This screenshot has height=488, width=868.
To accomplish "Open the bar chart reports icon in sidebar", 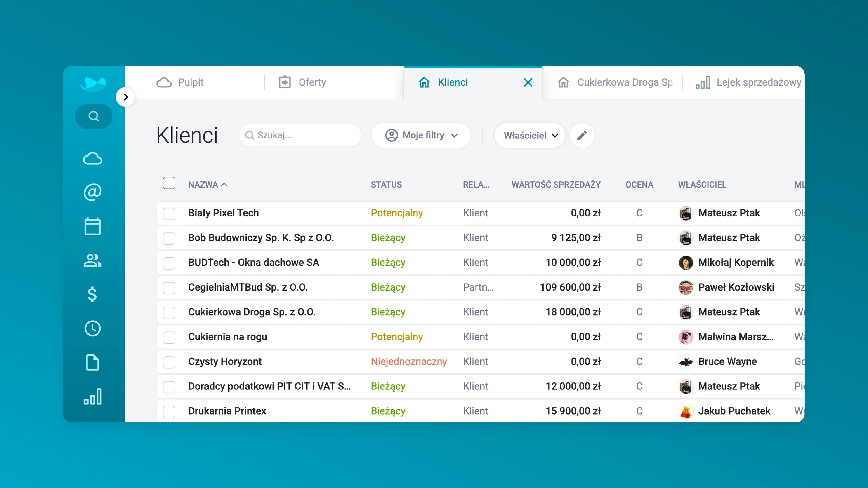I will [93, 396].
